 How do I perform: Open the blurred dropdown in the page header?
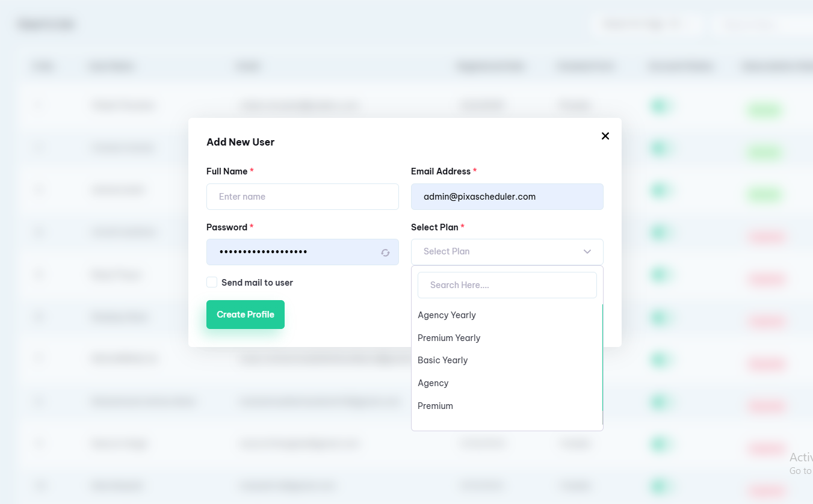(x=644, y=25)
